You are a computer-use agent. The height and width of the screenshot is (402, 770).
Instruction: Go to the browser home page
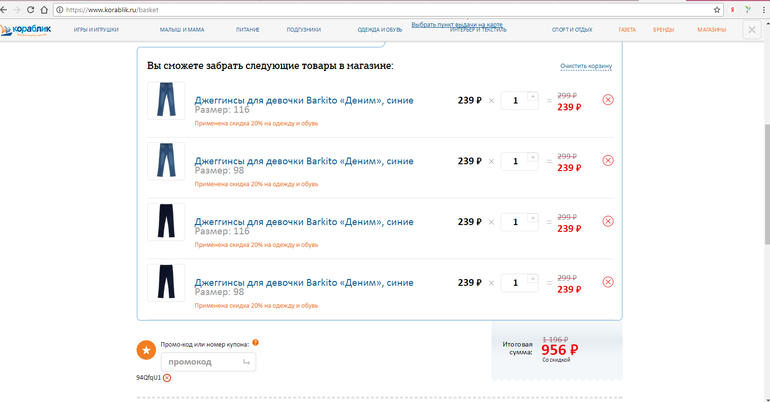pyautogui.click(x=44, y=9)
